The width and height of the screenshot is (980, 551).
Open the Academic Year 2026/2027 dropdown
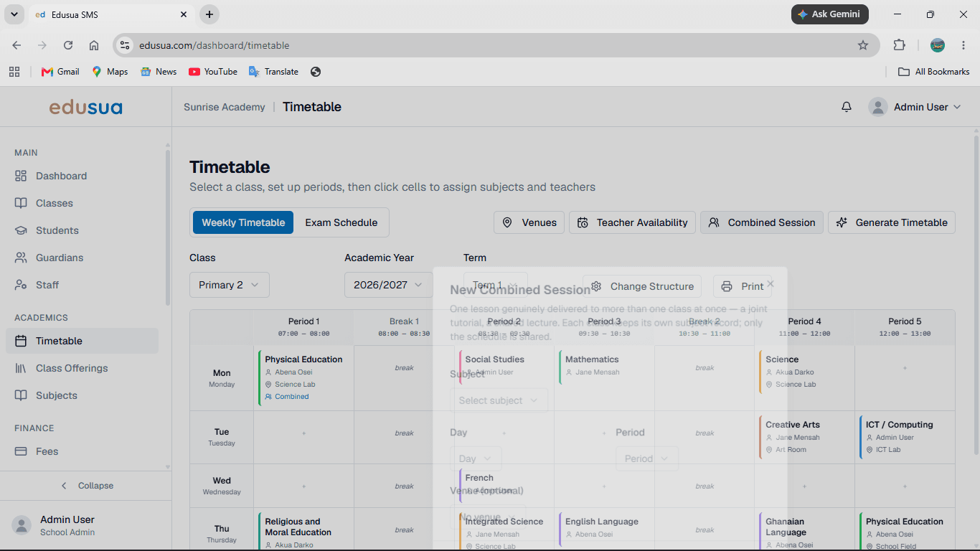pyautogui.click(x=388, y=285)
